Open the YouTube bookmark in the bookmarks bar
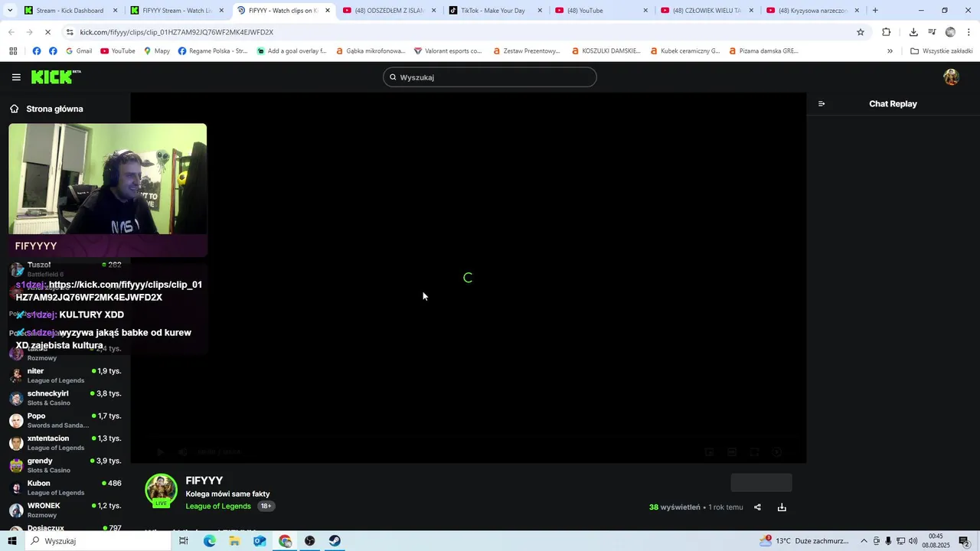980x551 pixels. point(118,51)
